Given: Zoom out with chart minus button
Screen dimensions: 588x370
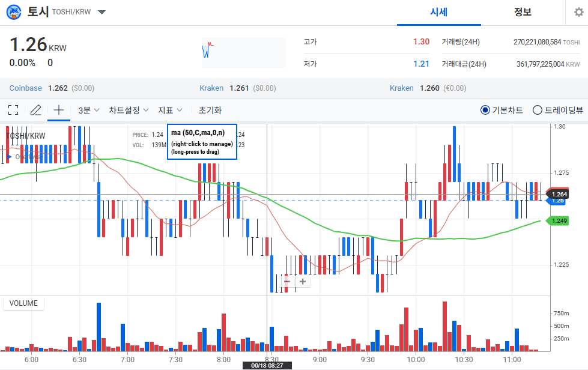Looking at the screenshot, I should [287, 281].
